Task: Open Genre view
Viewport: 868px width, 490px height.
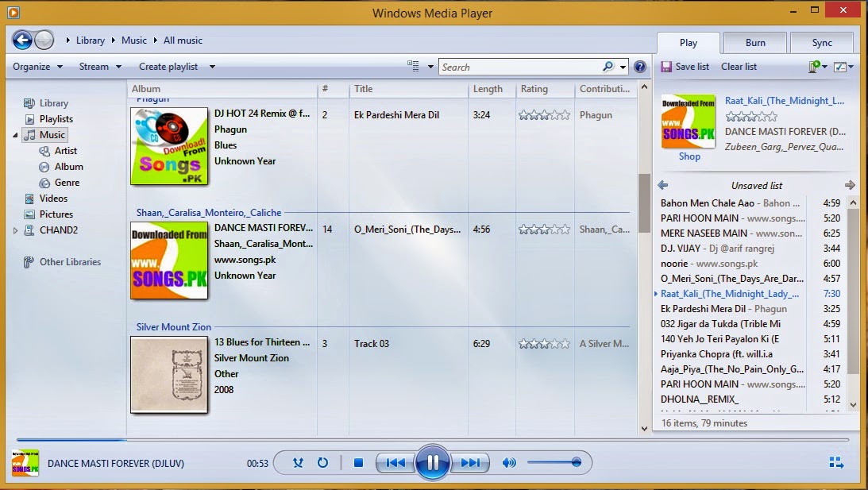Action: (x=67, y=182)
